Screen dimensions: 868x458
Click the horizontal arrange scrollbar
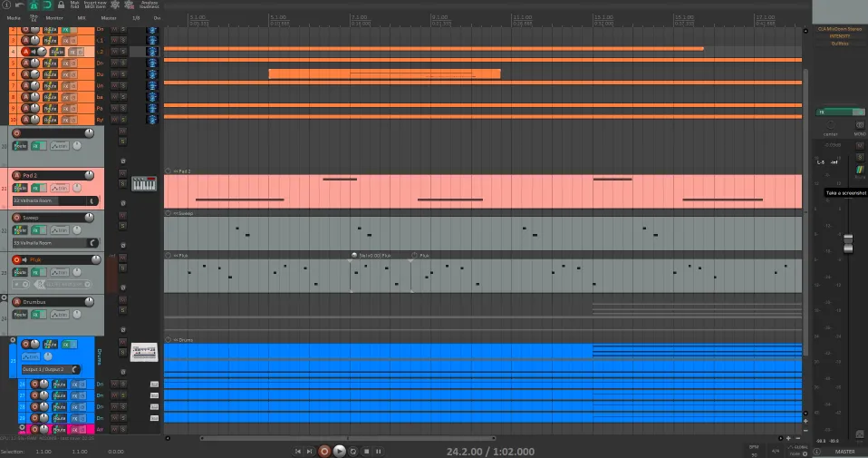tap(348, 438)
